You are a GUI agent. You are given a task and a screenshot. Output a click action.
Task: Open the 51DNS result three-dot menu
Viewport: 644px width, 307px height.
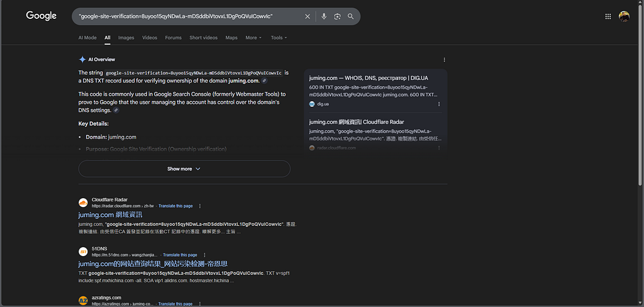click(204, 255)
